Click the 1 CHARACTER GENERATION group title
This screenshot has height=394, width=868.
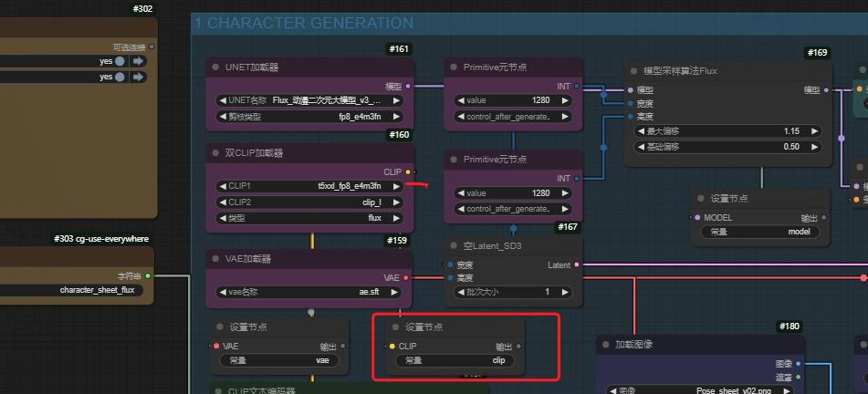coord(304,23)
